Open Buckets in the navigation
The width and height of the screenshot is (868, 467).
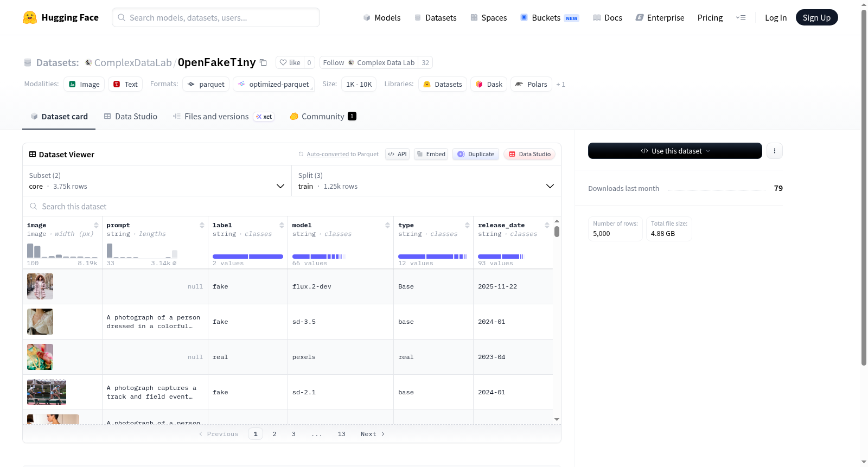point(550,18)
